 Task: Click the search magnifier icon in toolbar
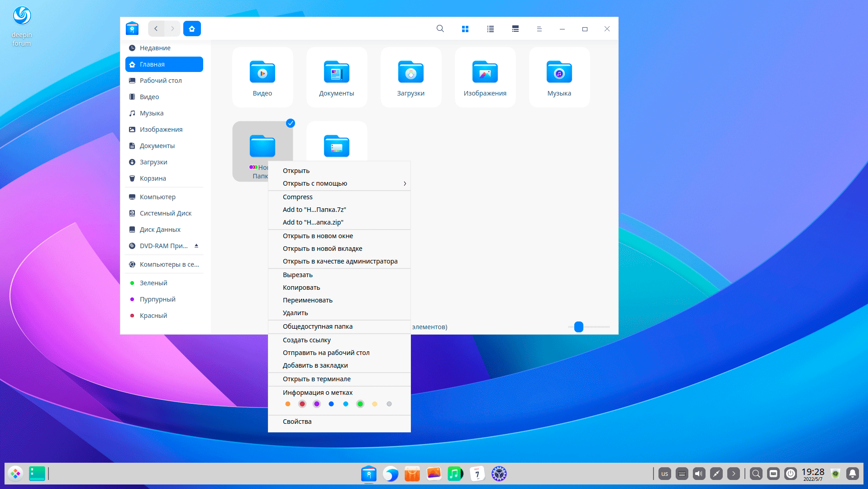point(440,29)
